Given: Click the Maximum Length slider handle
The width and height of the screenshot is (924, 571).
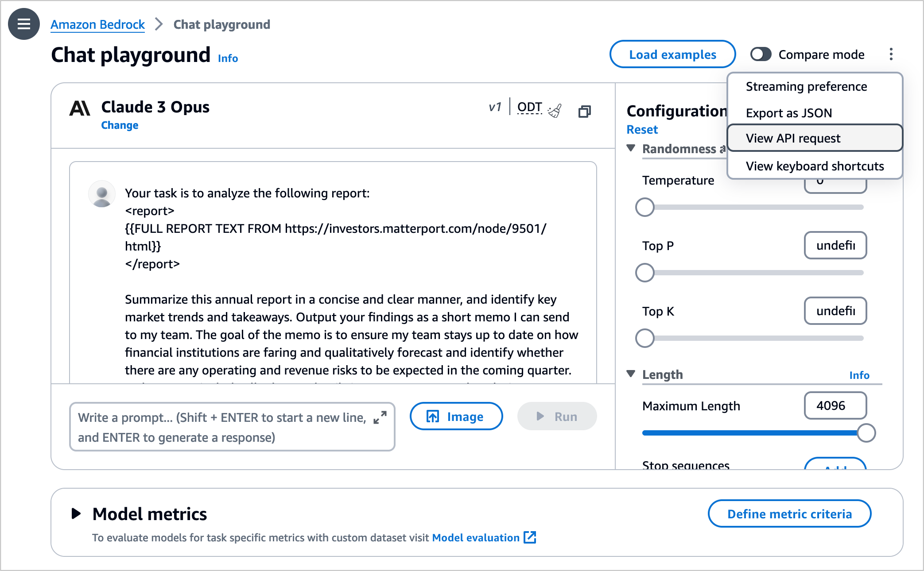Looking at the screenshot, I should tap(866, 433).
